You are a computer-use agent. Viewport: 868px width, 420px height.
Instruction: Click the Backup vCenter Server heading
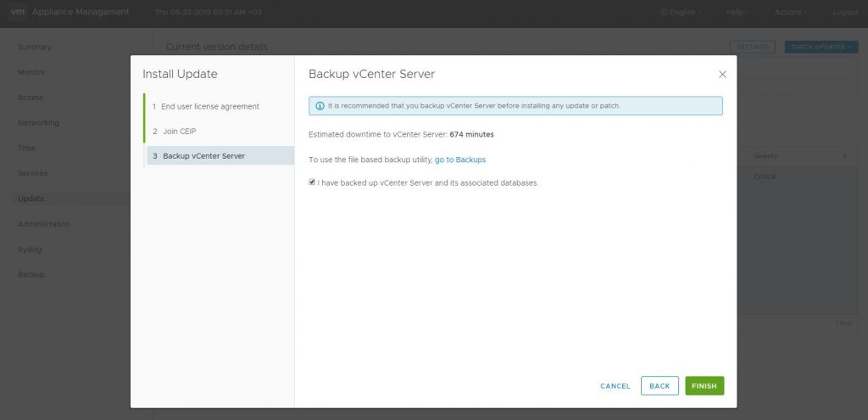(371, 75)
